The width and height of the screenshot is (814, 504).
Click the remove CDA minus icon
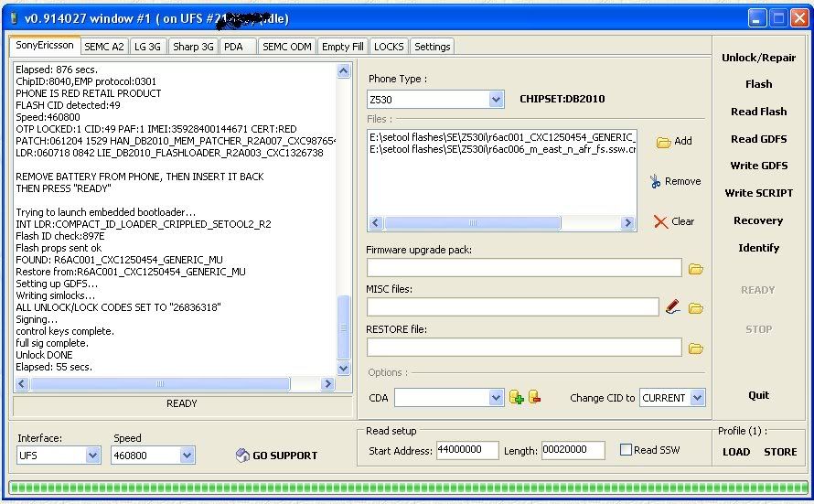[x=535, y=397]
